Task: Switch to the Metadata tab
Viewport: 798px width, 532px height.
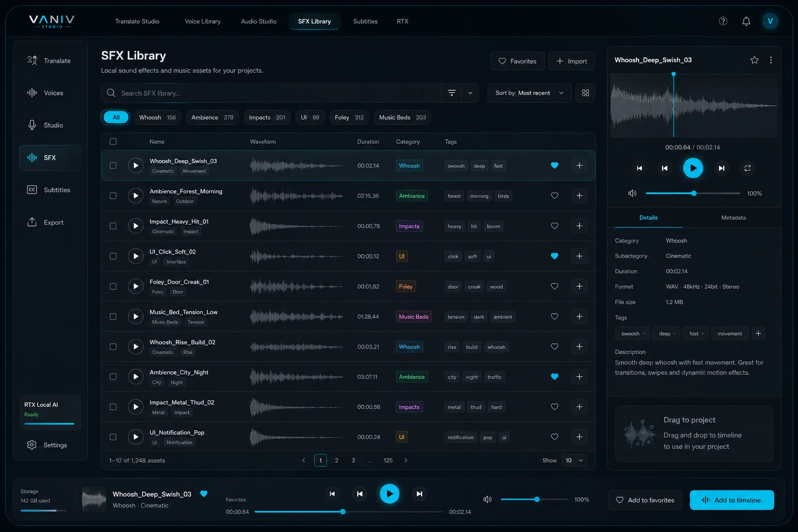Action: (733, 218)
